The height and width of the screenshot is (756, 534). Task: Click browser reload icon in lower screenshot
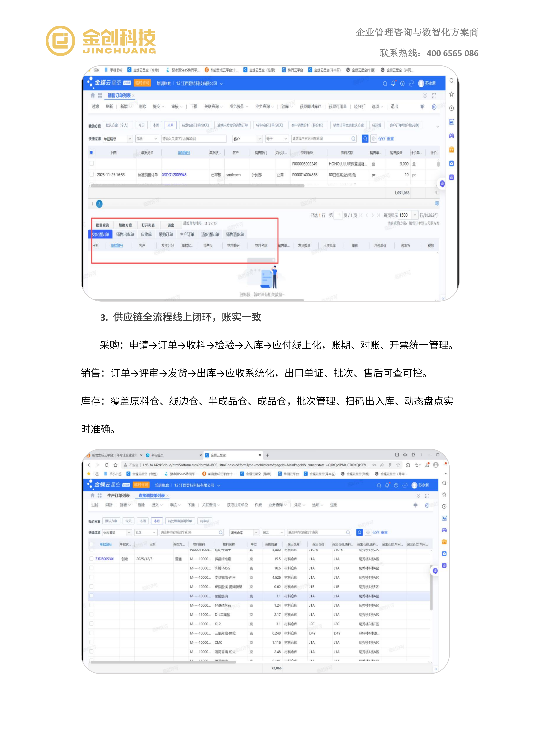106,465
